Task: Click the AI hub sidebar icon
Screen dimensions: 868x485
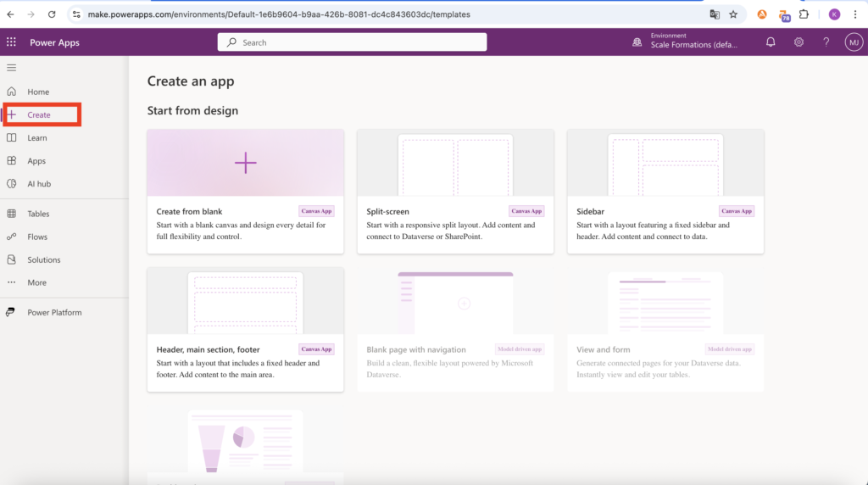Action: 11,184
